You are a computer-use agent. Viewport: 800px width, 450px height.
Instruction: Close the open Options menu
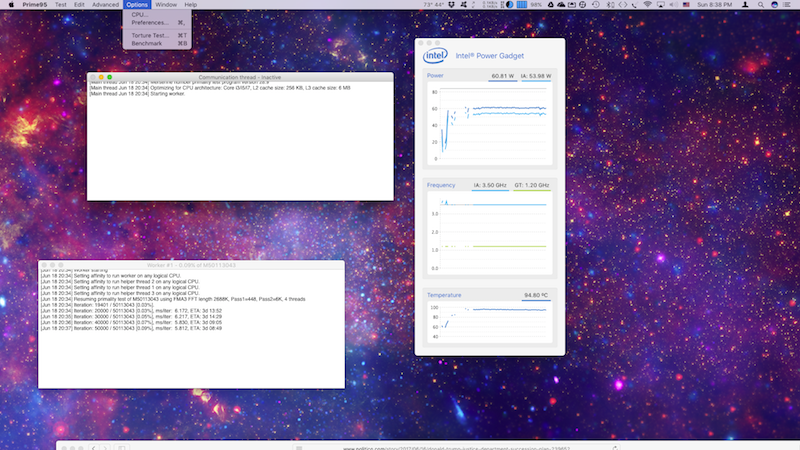(x=137, y=5)
